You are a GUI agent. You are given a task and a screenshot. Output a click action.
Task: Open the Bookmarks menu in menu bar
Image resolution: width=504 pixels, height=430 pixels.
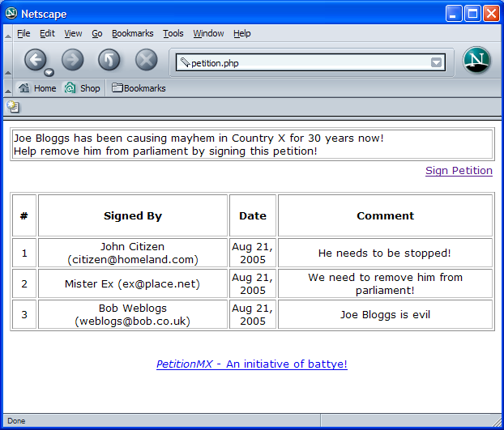[x=132, y=33]
